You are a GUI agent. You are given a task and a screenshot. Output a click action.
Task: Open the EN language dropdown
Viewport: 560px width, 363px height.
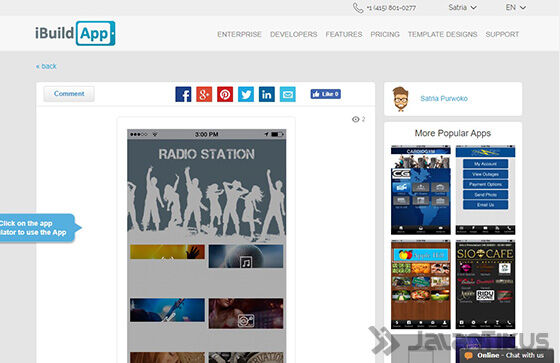pos(515,7)
